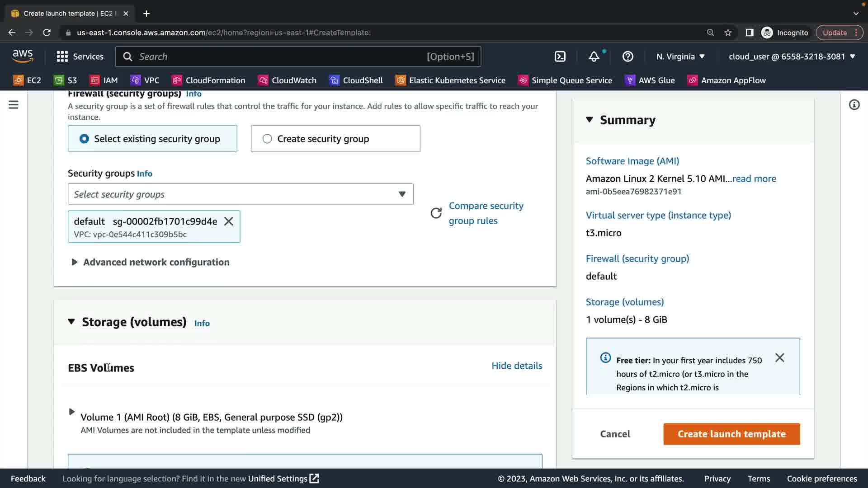Open the CloudWatch shortcut in favorites bar
This screenshot has height=488, width=868.
(287, 80)
